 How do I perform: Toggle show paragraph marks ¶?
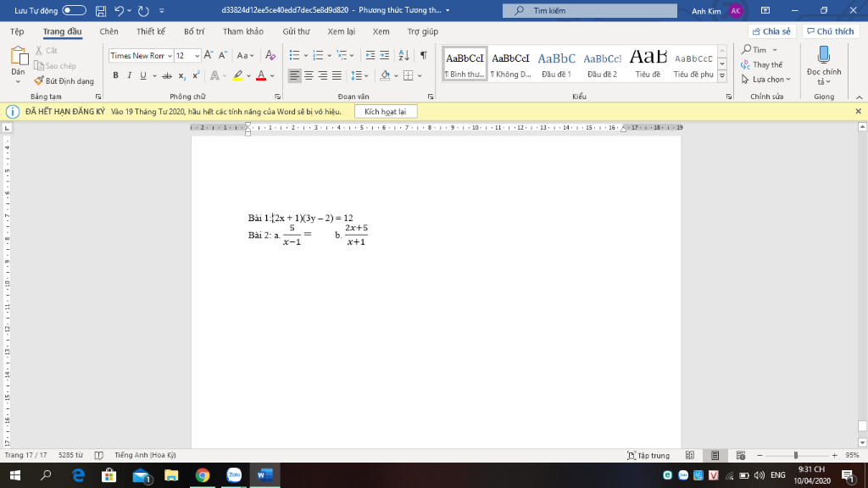pyautogui.click(x=424, y=55)
